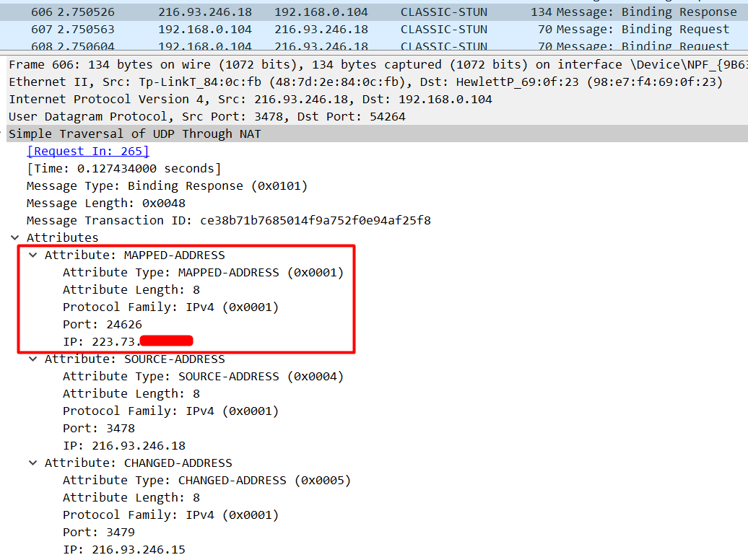The image size is (748, 560).
Task: Select Message Length: 0x0048 field
Action: pyautogui.click(x=106, y=204)
